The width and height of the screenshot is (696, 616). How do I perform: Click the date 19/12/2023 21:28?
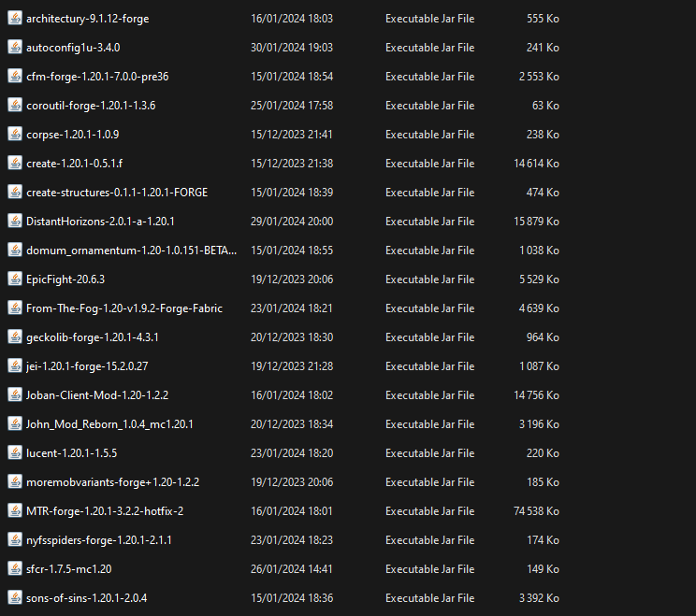[292, 366]
